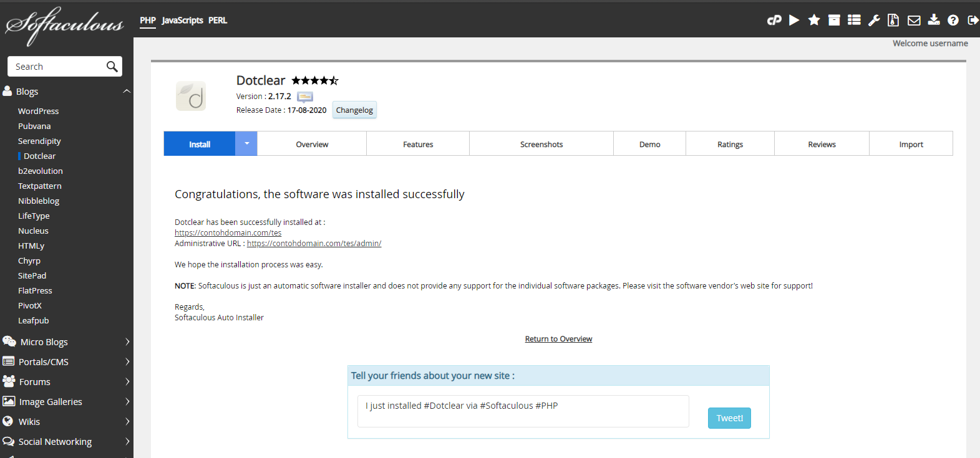Select WordPress in the Blogs list
Image resolution: width=980 pixels, height=458 pixels.
point(38,111)
